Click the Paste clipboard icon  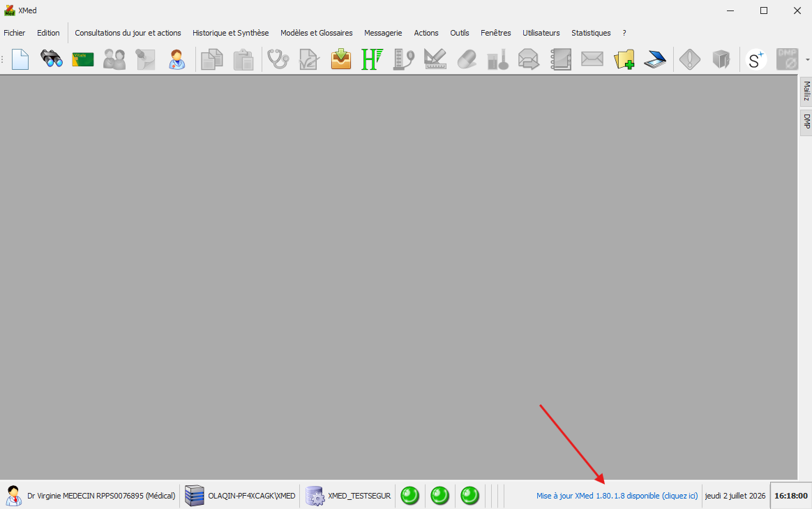pyautogui.click(x=243, y=59)
